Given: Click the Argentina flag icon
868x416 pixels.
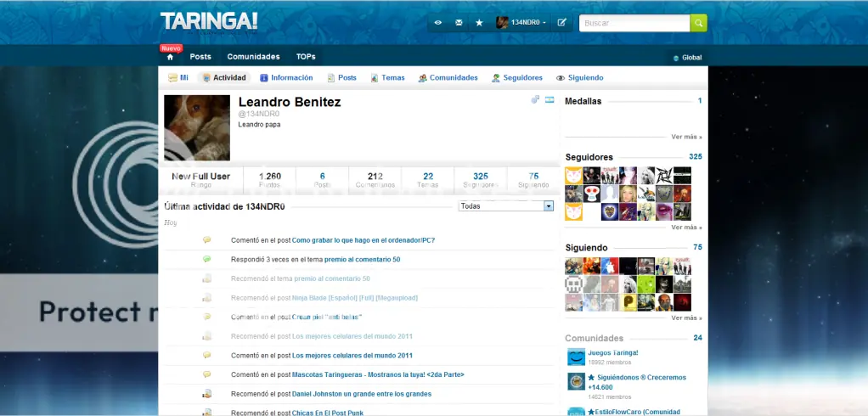Looking at the screenshot, I should tap(550, 99).
